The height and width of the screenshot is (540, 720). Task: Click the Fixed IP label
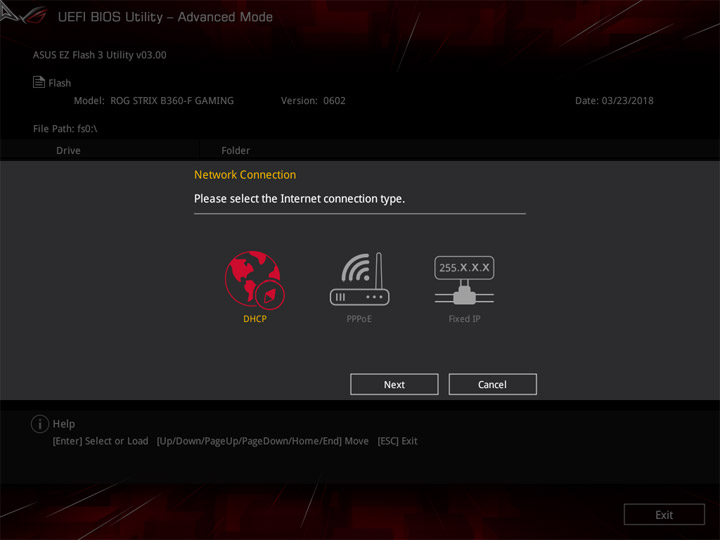[464, 319]
